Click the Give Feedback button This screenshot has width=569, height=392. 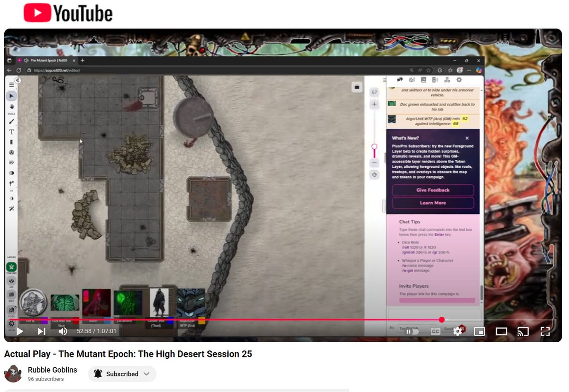(433, 190)
